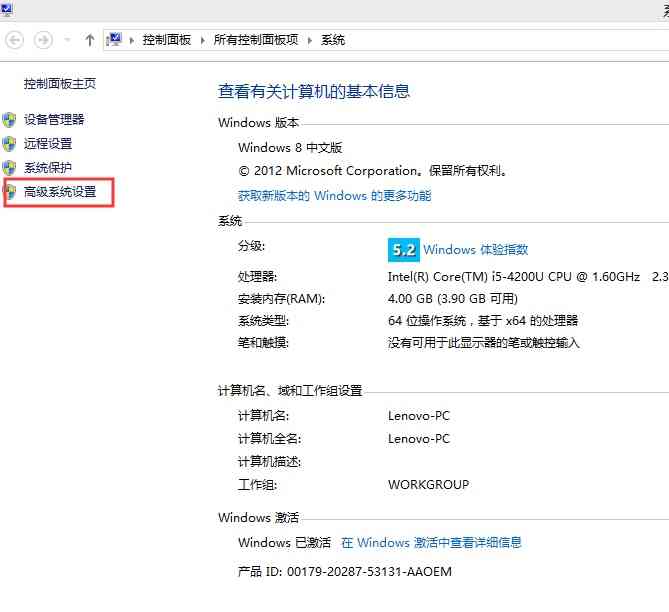This screenshot has width=669, height=612.
Task: Select the 系统 breadcrumb
Action: [333, 40]
